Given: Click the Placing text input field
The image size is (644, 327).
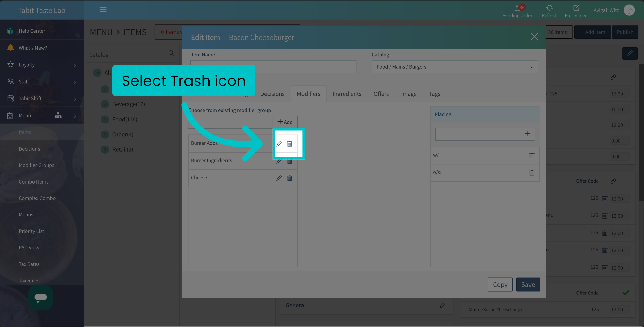Looking at the screenshot, I should (477, 134).
